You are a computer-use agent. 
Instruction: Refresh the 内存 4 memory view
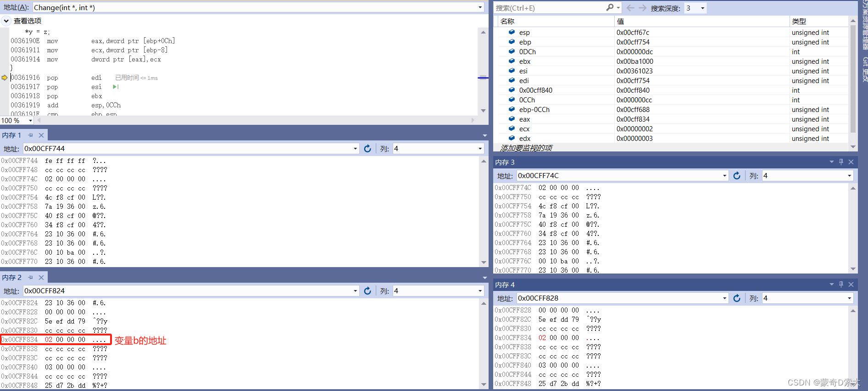point(737,298)
